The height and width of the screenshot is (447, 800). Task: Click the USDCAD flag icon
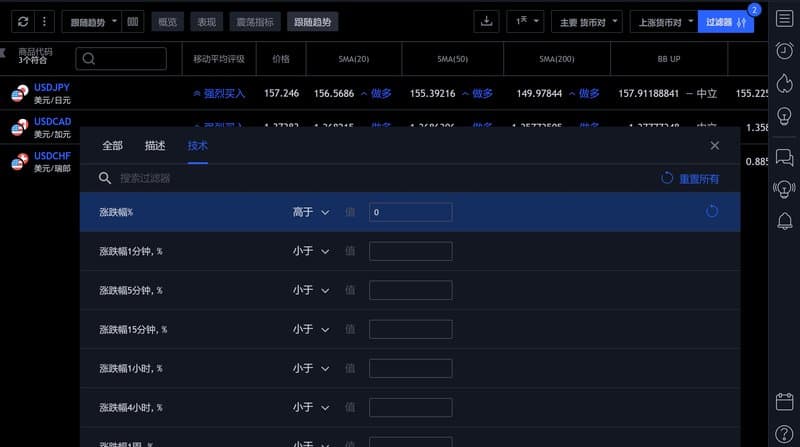[x=20, y=128]
